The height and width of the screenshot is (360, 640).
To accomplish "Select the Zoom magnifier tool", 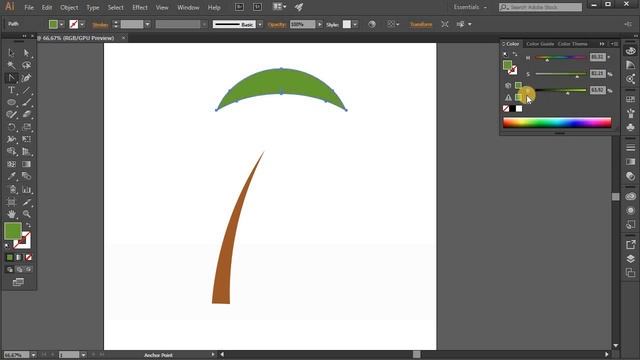I will (x=27, y=214).
